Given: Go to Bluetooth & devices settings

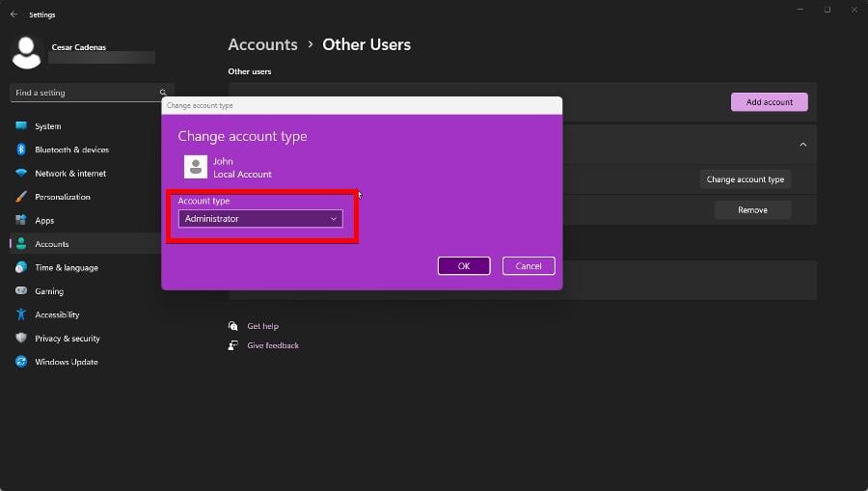Looking at the screenshot, I should pyautogui.click(x=72, y=150).
